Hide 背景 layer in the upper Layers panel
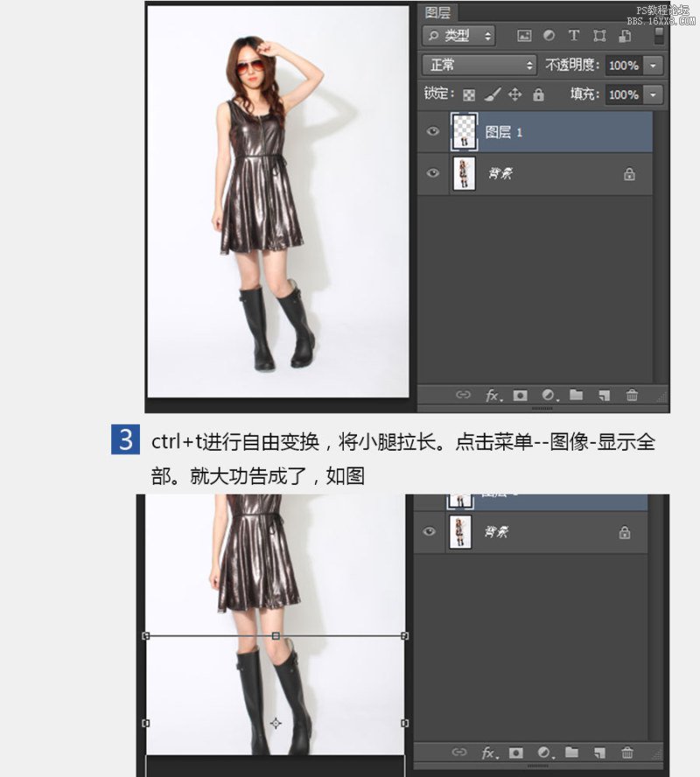The image size is (700, 777). coord(432,173)
